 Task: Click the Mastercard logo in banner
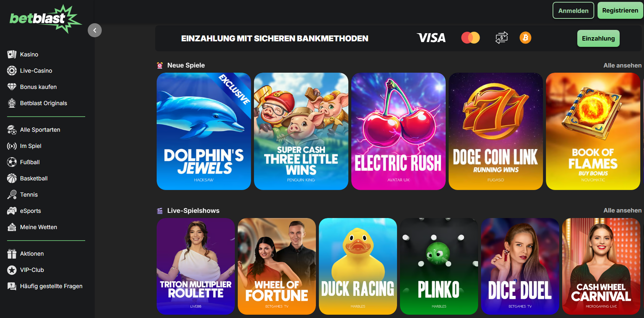click(470, 38)
